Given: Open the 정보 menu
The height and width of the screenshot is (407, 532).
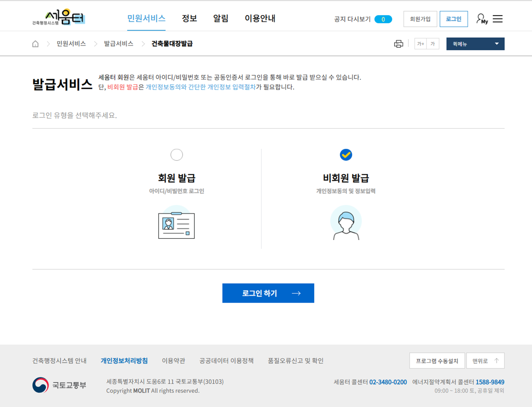Looking at the screenshot, I should [189, 18].
